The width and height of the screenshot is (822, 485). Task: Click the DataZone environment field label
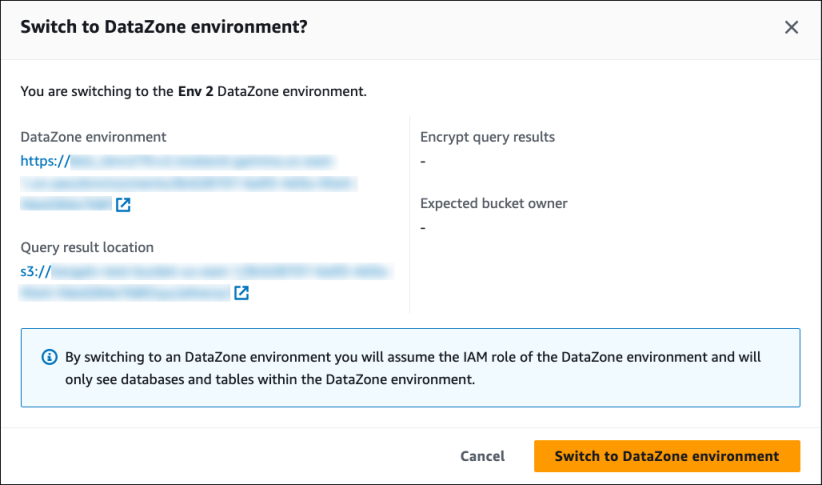click(x=93, y=137)
